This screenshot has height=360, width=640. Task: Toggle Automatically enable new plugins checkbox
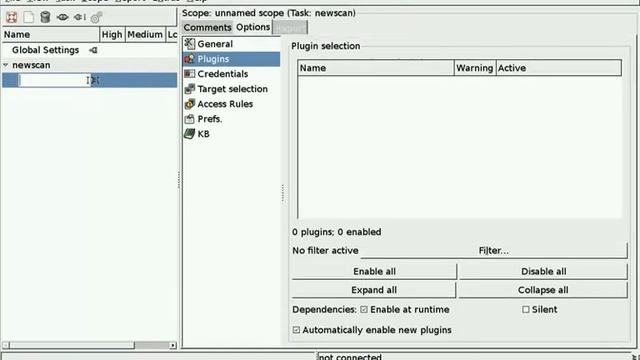coord(296,330)
